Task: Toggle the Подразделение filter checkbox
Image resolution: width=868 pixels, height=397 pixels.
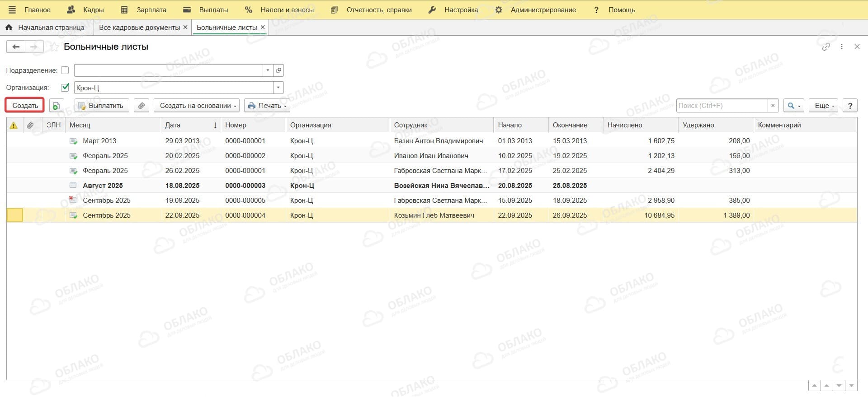Action: [65, 70]
